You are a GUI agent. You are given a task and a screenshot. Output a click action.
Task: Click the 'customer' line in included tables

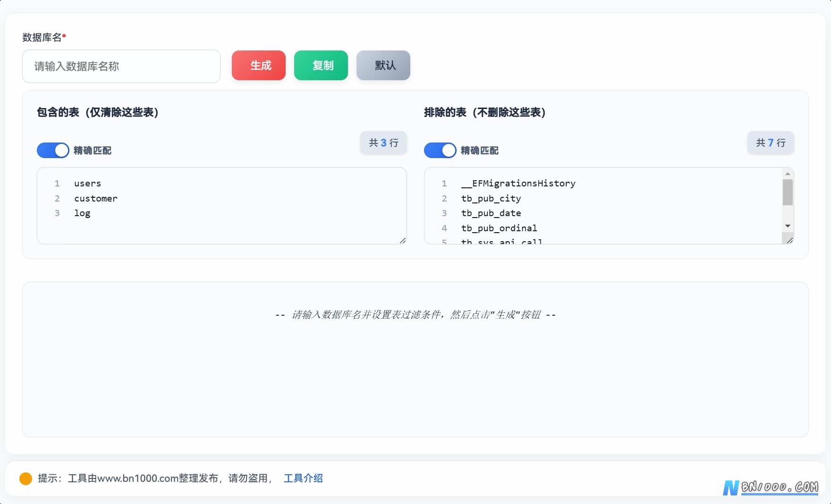pyautogui.click(x=96, y=198)
